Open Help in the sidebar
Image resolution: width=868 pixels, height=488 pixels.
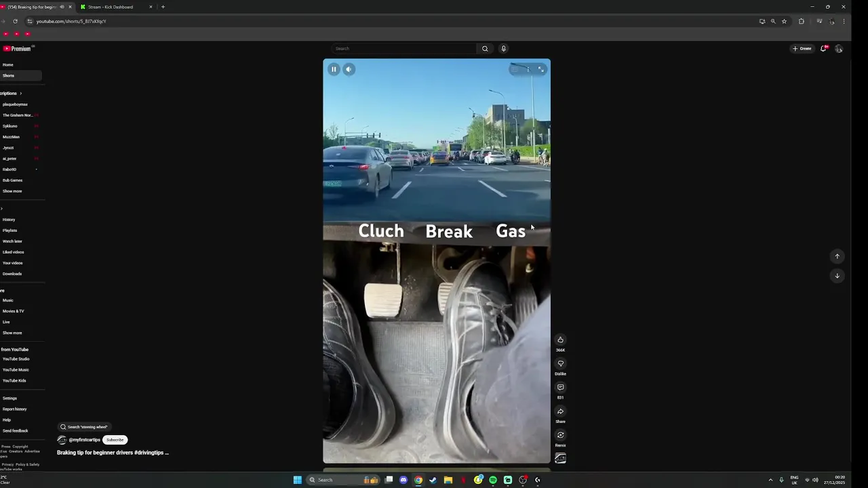click(x=7, y=420)
